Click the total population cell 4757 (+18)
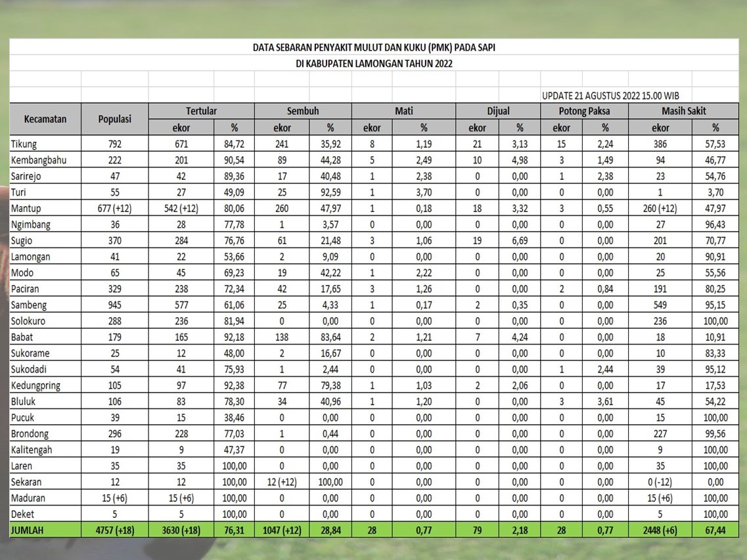 coord(115,530)
